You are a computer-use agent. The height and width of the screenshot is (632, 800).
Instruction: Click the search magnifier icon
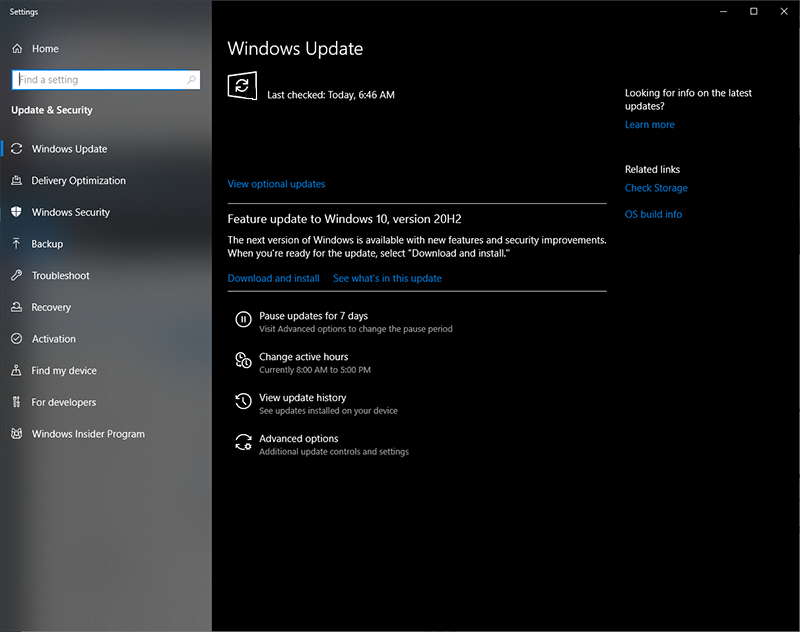click(x=191, y=80)
